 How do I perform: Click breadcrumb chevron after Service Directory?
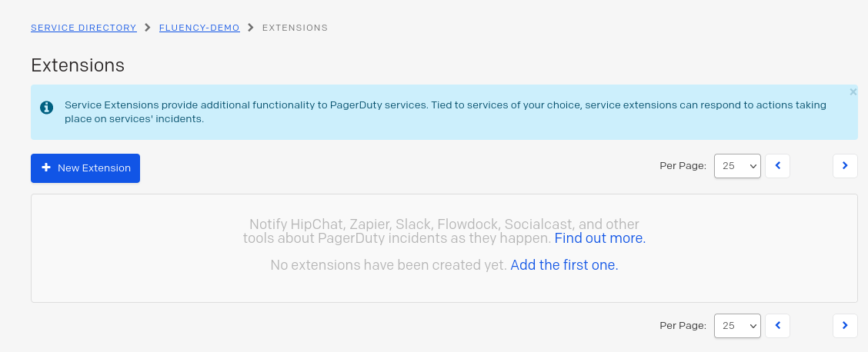[148, 28]
